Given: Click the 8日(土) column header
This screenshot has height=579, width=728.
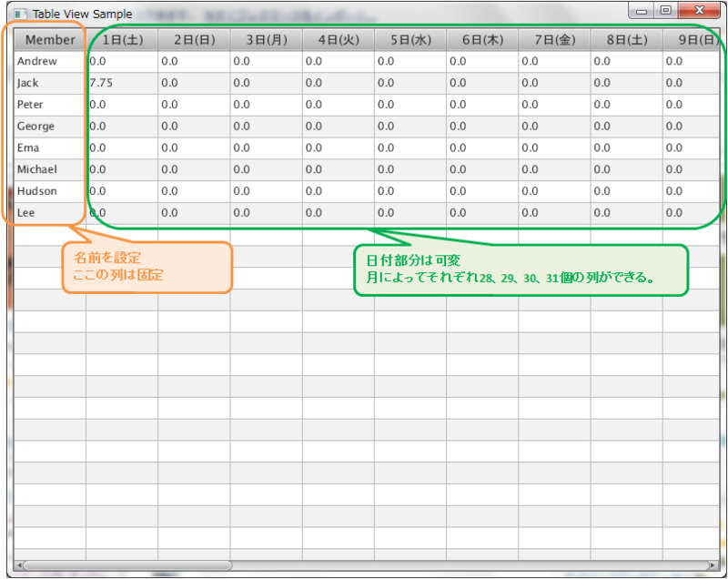Looking at the screenshot, I should pyautogui.click(x=627, y=40).
